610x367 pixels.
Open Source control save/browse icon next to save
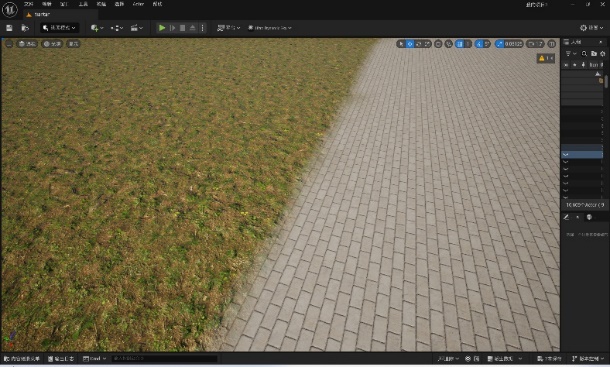25,28
